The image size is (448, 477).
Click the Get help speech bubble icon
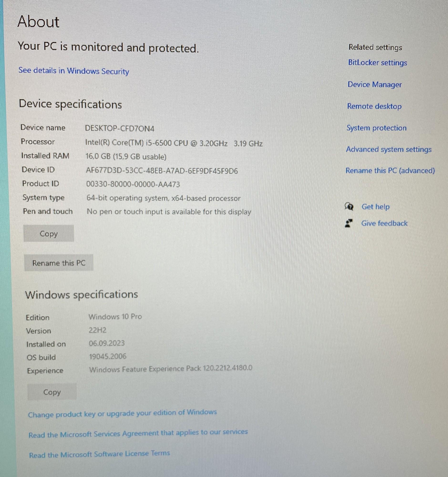pyautogui.click(x=349, y=206)
